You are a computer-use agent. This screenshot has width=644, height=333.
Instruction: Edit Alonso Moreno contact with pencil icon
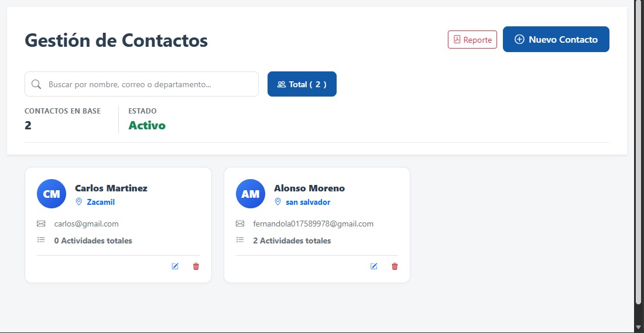tap(374, 266)
